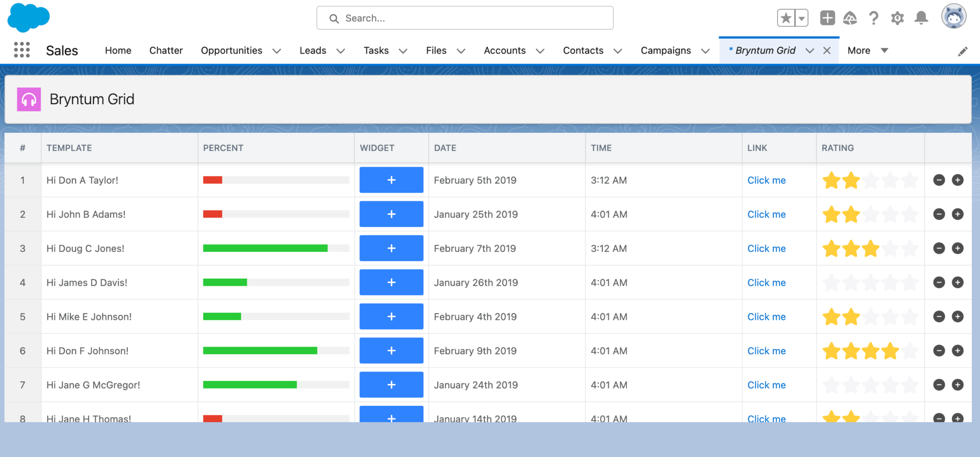This screenshot has width=980, height=457.
Task: Switch to the Chatter tab
Action: pyautogui.click(x=166, y=50)
